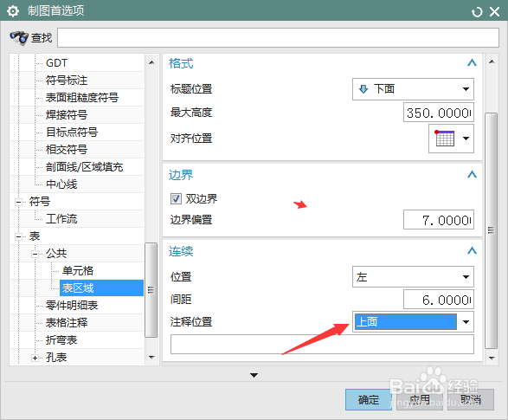Select 目标点符号 tree item
The height and width of the screenshot is (420, 508).
pyautogui.click(x=72, y=132)
